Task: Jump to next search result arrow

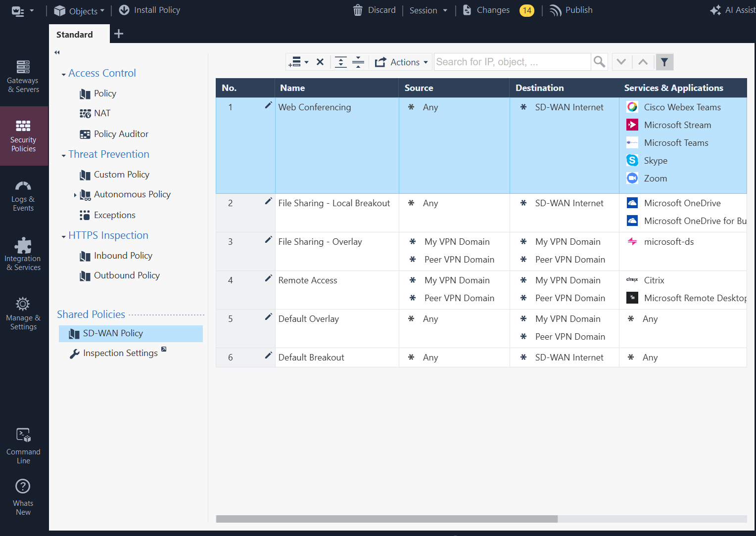Action: [x=621, y=62]
